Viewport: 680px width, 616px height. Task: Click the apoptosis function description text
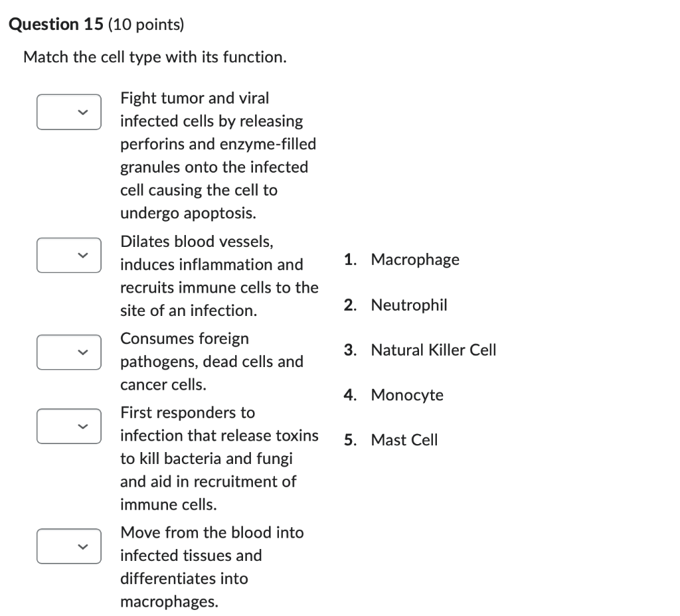point(218,155)
